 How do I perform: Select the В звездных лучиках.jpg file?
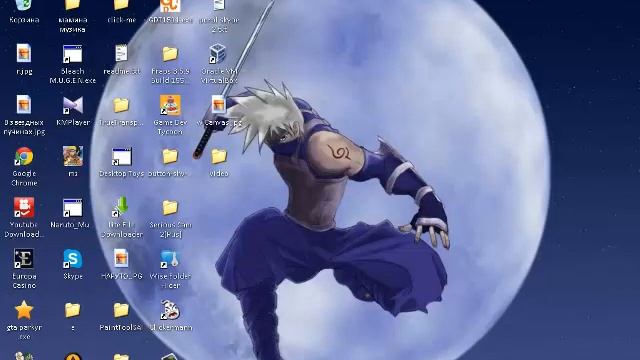pyautogui.click(x=24, y=105)
